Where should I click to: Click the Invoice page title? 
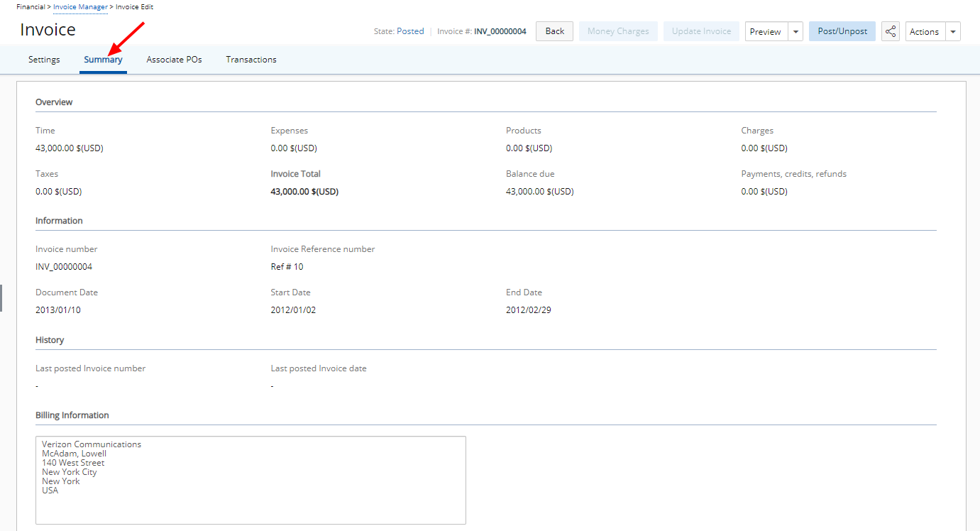pos(48,30)
